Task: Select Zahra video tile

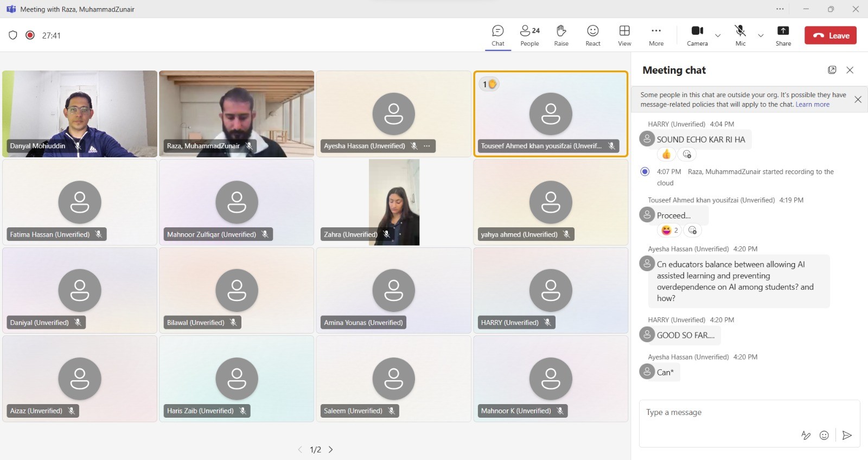Action: (x=394, y=202)
